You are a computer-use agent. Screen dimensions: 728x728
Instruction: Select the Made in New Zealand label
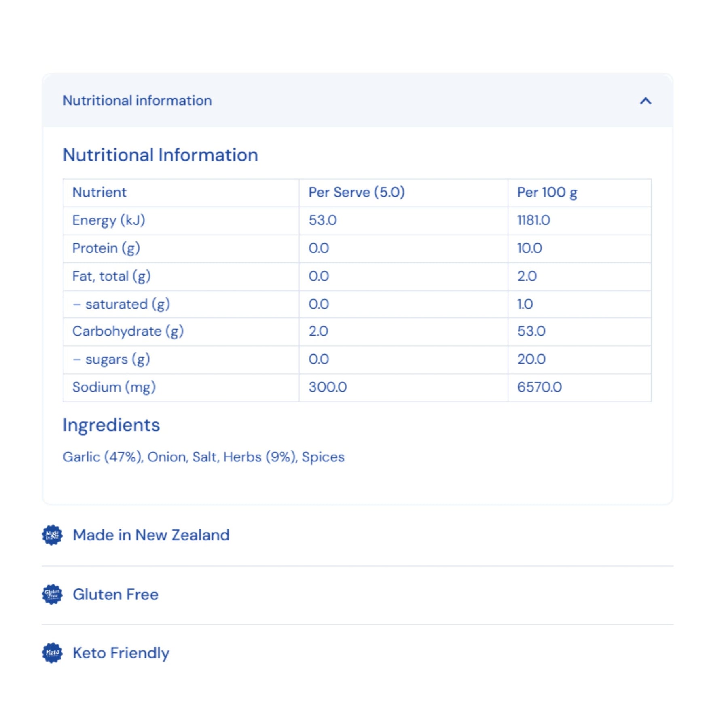point(151,535)
